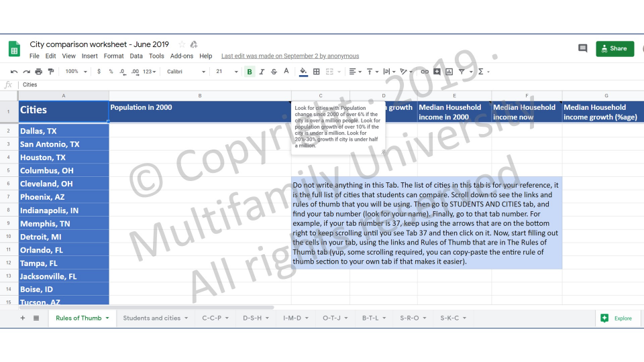Click the create filter icon
644x362 pixels.
(x=462, y=72)
